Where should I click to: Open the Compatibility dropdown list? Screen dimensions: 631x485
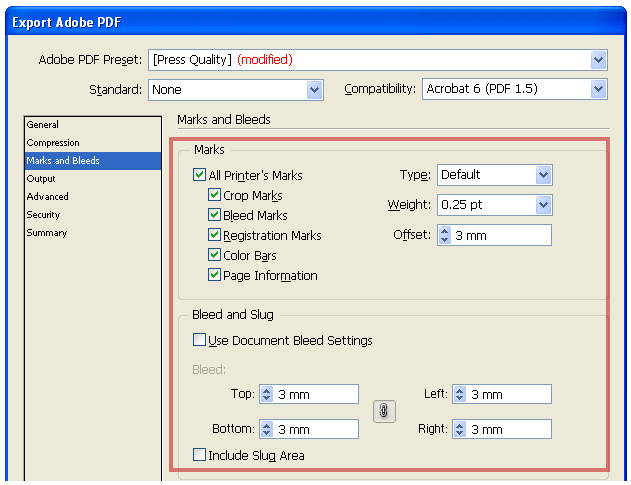pyautogui.click(x=598, y=90)
